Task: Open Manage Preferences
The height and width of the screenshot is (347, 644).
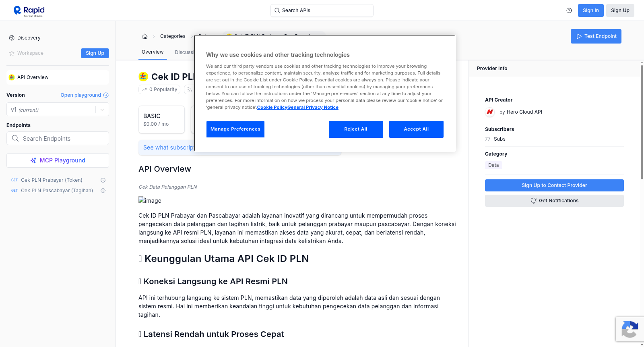Action: (235, 129)
